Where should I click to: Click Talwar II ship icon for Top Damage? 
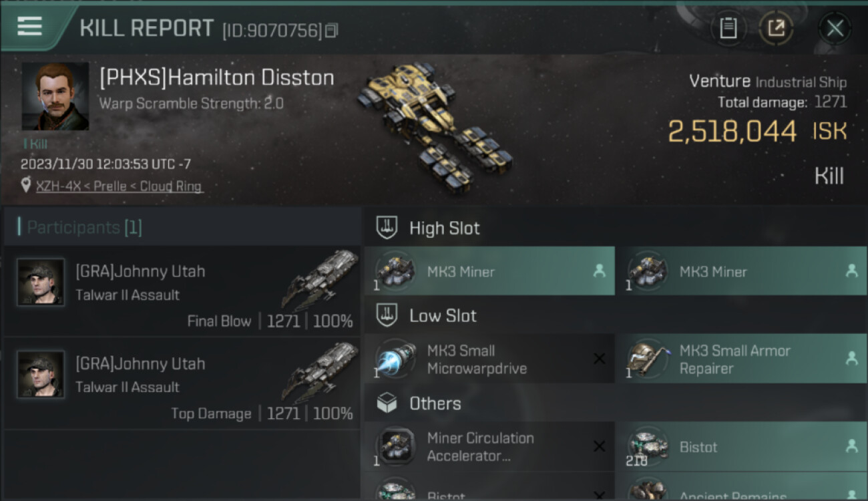320,371
